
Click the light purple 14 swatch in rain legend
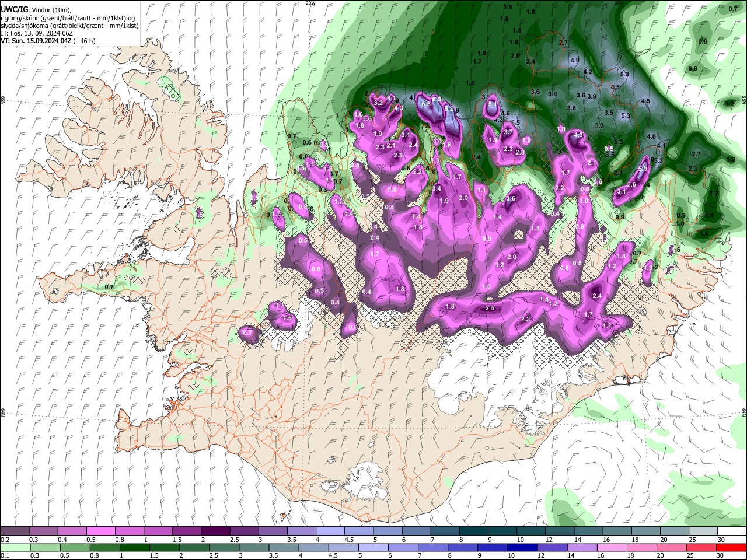click(581, 547)
